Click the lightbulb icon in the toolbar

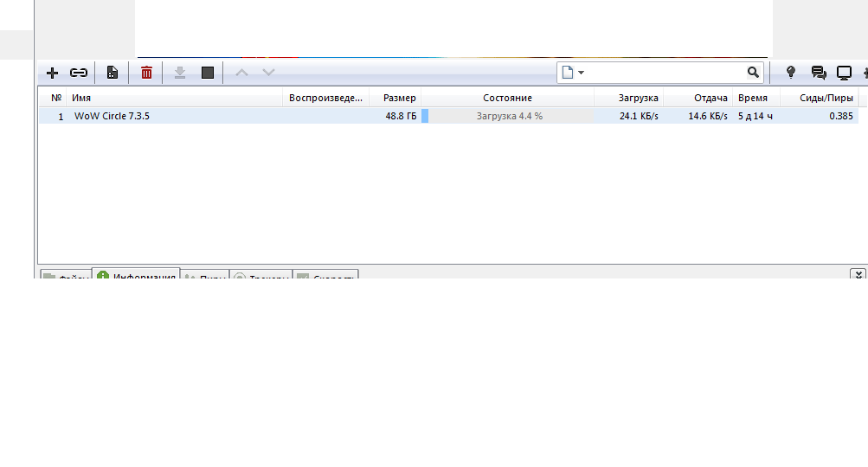tap(790, 73)
